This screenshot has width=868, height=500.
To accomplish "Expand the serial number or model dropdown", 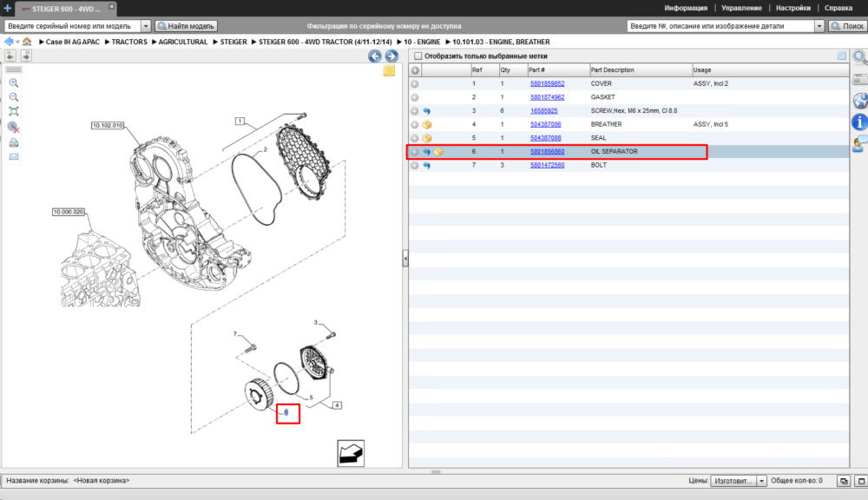I will point(146,26).
